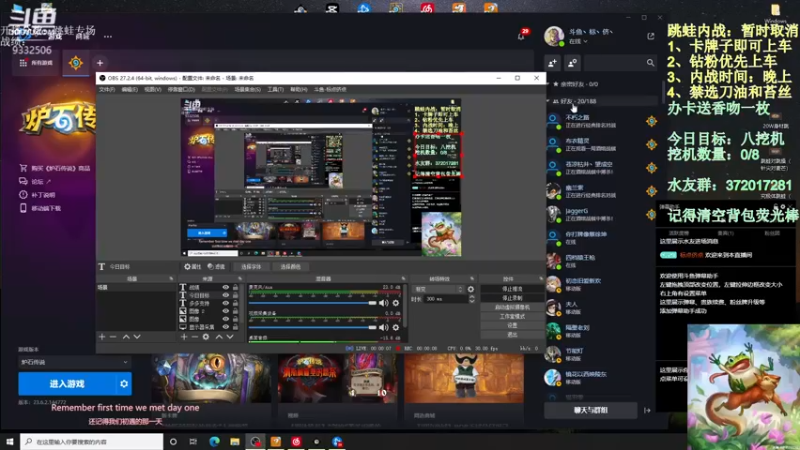
Task: Toggle visibility of the display capture source
Action: coord(226,327)
